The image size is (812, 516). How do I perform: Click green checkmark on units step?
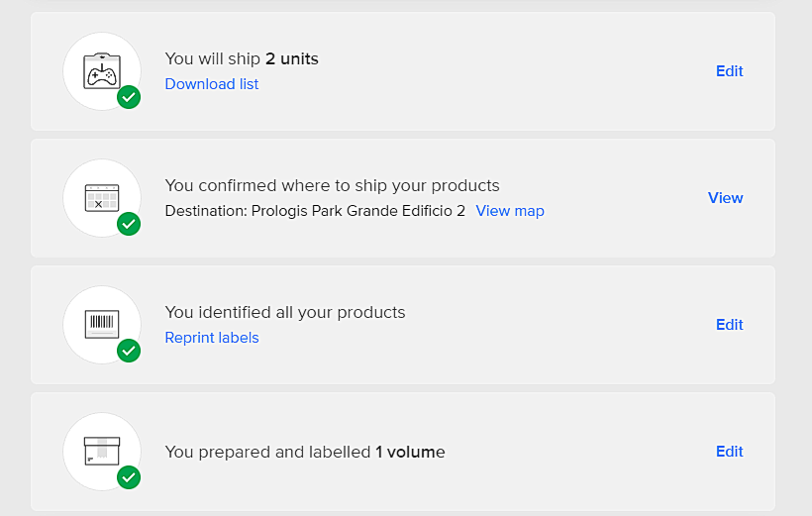point(129,97)
